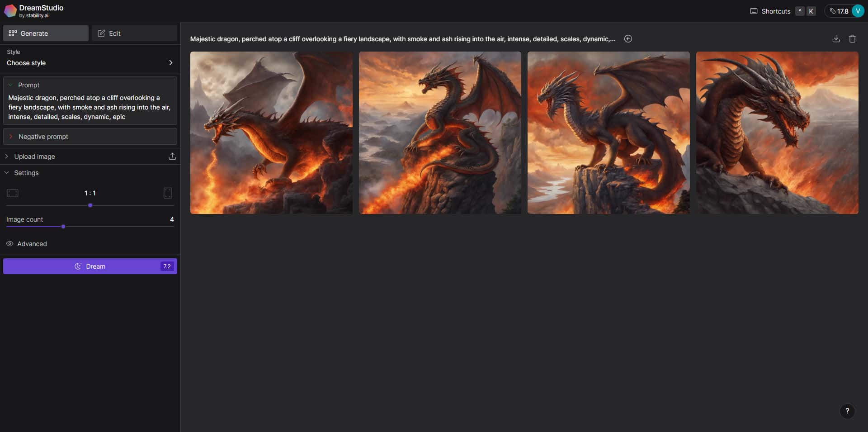
Task: Click the Advanced label text
Action: coord(32,244)
